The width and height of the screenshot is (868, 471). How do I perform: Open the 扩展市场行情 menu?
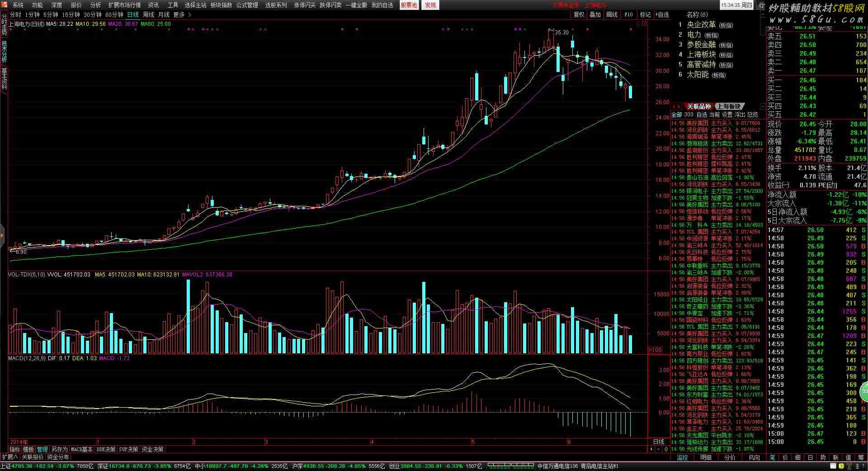tap(124, 5)
